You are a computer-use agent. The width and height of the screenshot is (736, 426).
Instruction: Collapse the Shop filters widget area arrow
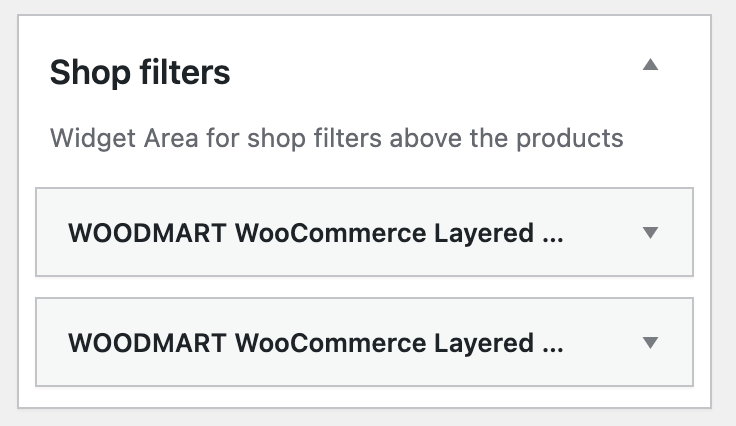click(650, 64)
